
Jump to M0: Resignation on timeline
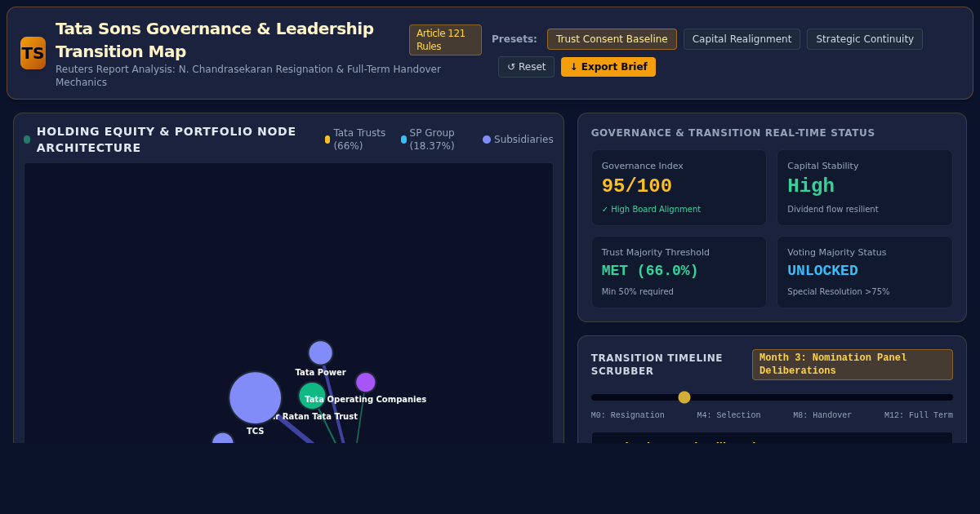point(628,415)
